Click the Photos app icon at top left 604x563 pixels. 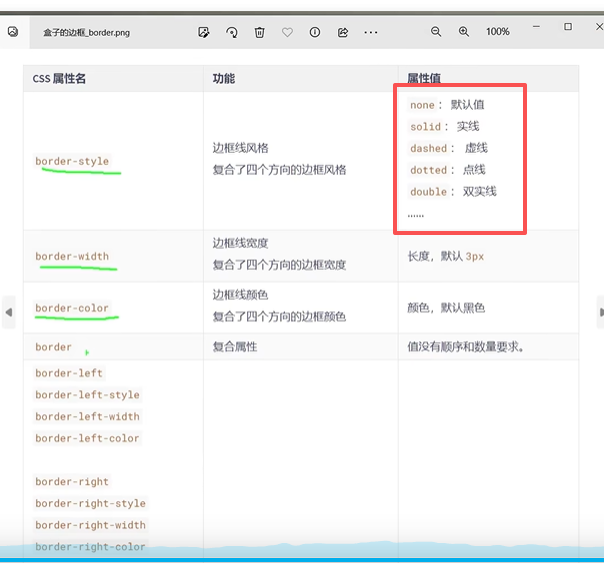pyautogui.click(x=13, y=32)
